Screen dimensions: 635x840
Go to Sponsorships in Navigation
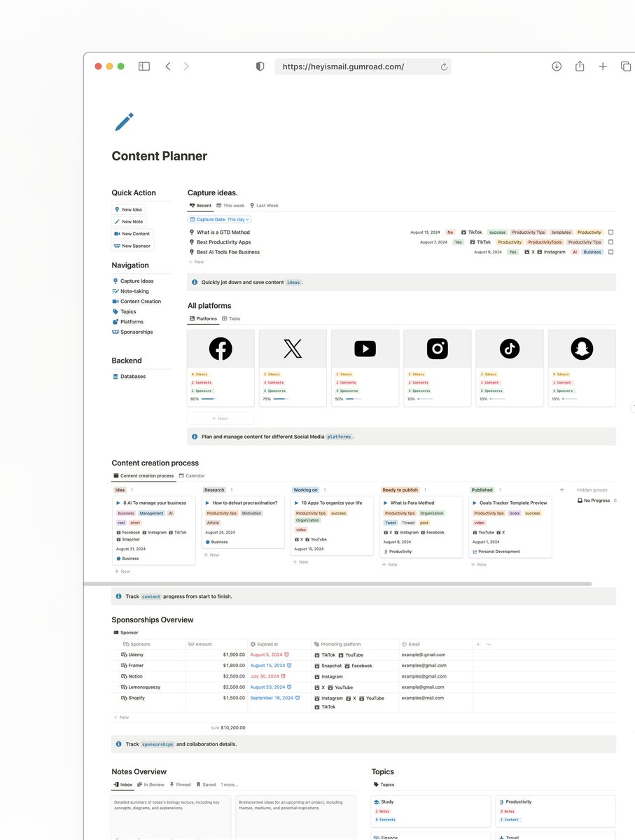point(132,332)
